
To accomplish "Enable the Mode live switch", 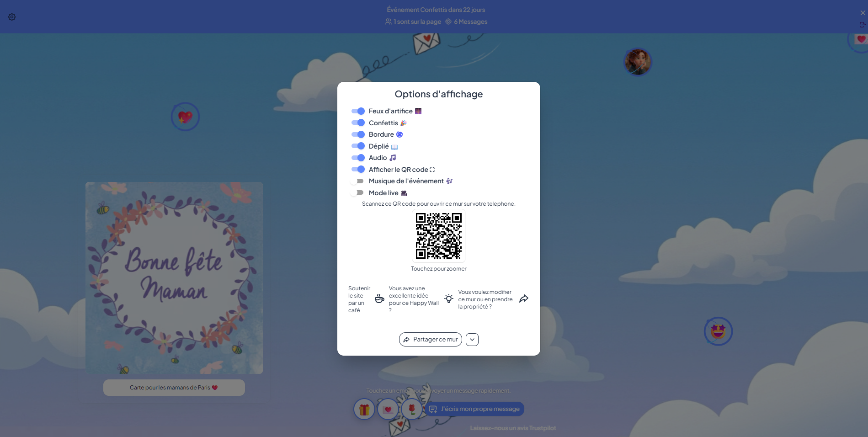I will point(358,192).
